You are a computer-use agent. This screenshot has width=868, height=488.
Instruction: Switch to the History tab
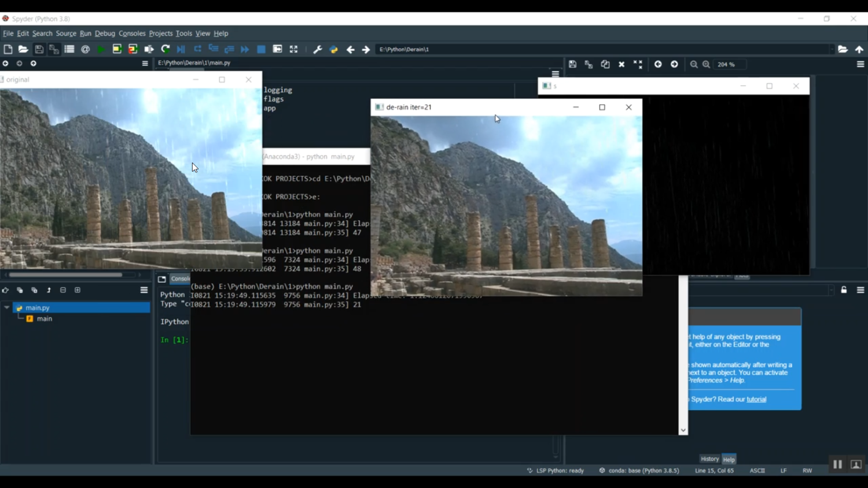pos(709,459)
